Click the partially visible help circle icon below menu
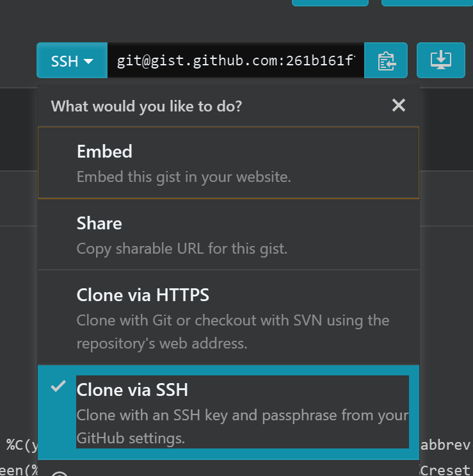473x476 pixels. coord(60,473)
